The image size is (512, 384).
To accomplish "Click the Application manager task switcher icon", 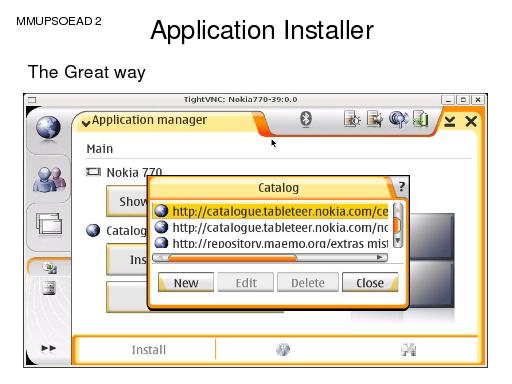I will click(50, 268).
